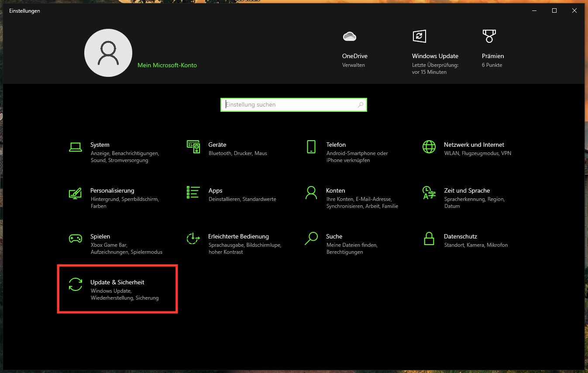The height and width of the screenshot is (373, 588).
Task: Click the Datenschutz category title
Action: click(x=461, y=236)
